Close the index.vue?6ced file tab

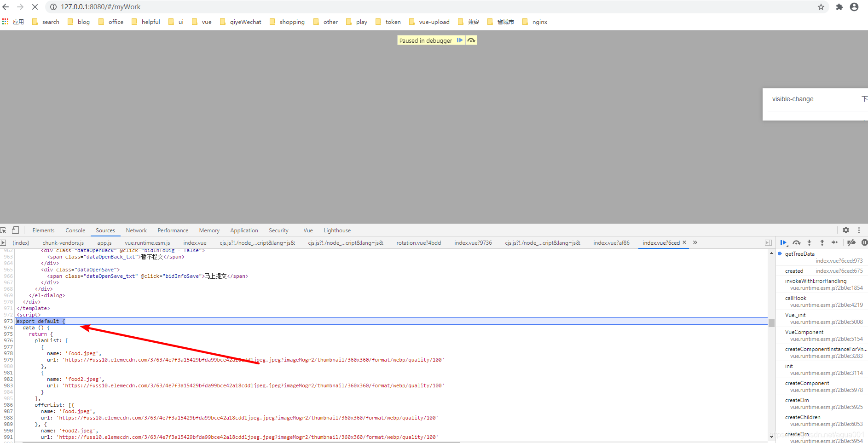tap(684, 242)
